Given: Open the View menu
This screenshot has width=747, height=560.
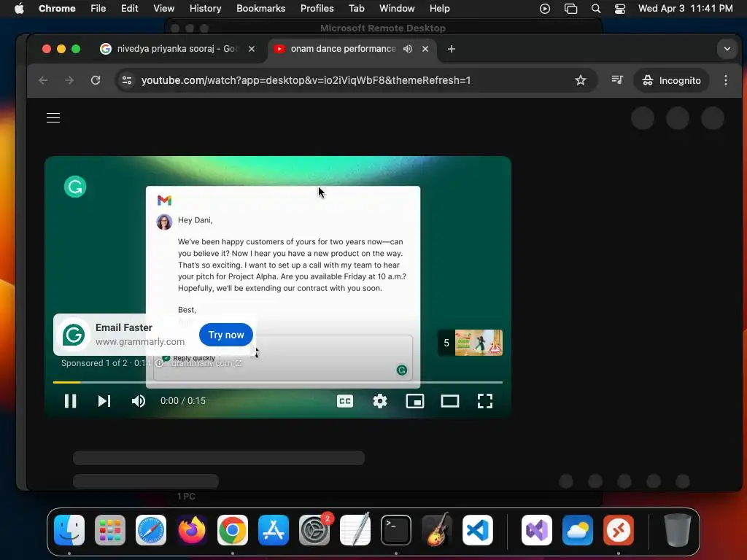Looking at the screenshot, I should (164, 8).
